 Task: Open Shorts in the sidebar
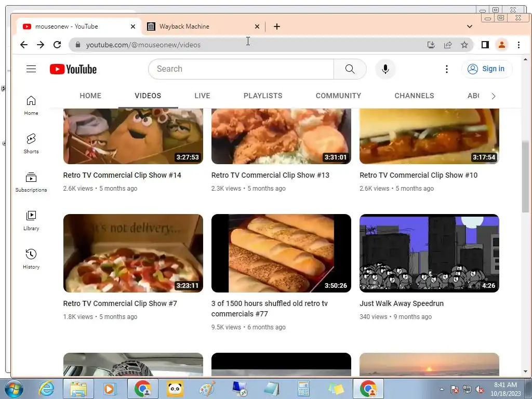tap(31, 144)
